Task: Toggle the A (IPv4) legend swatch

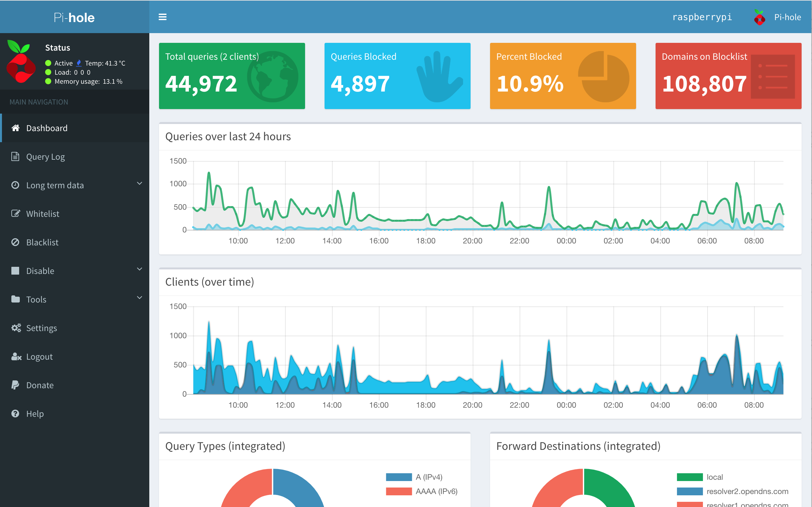Action: coord(399,477)
